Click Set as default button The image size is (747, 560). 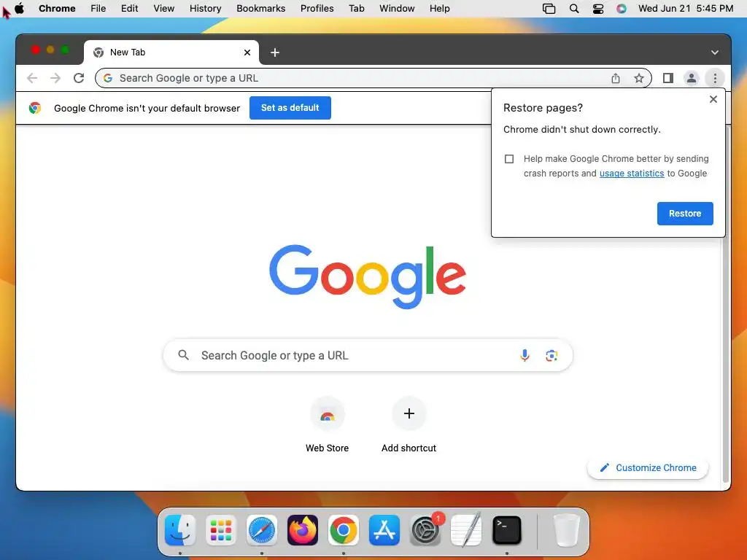click(x=290, y=108)
